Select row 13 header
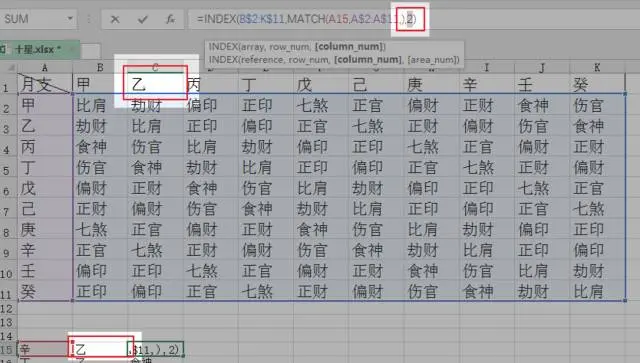The height and width of the screenshot is (363, 640). coord(8,322)
